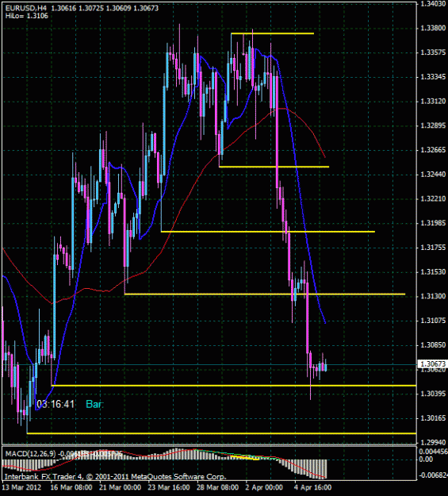Click the 13 Mar 2012 date label
The image size is (448, 496).
coord(22,487)
